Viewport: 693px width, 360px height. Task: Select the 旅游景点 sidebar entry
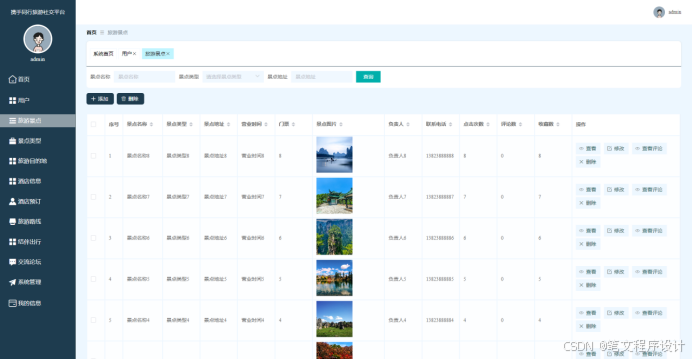(38, 121)
